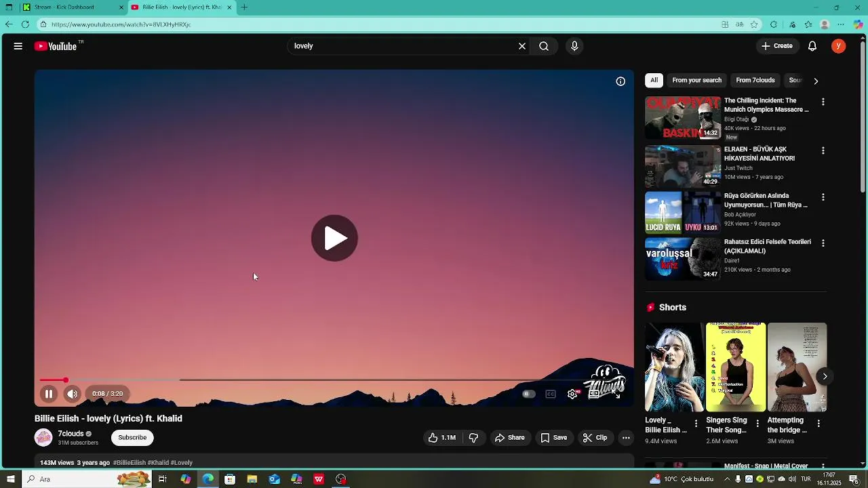Open Munich Olympics Massacre video thumbnail
Screen dimensions: 868x488
click(x=682, y=117)
